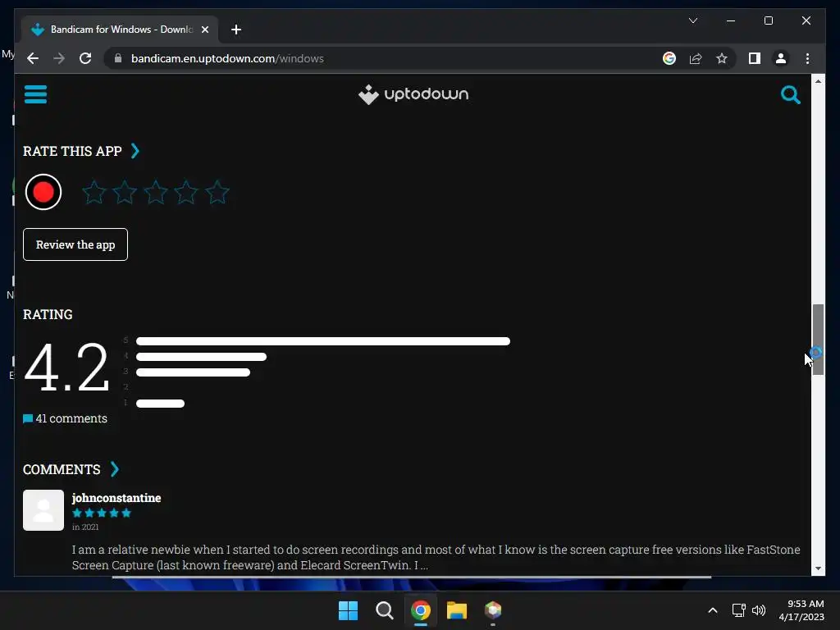Rate the app one star
The image size is (840, 630).
(x=94, y=192)
